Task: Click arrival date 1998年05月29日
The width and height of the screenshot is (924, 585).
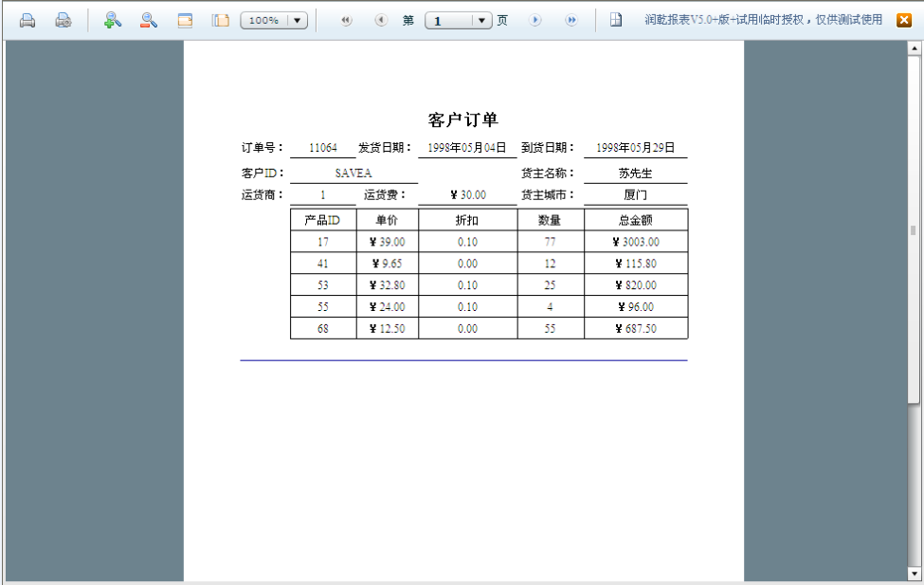Action: click(x=635, y=147)
